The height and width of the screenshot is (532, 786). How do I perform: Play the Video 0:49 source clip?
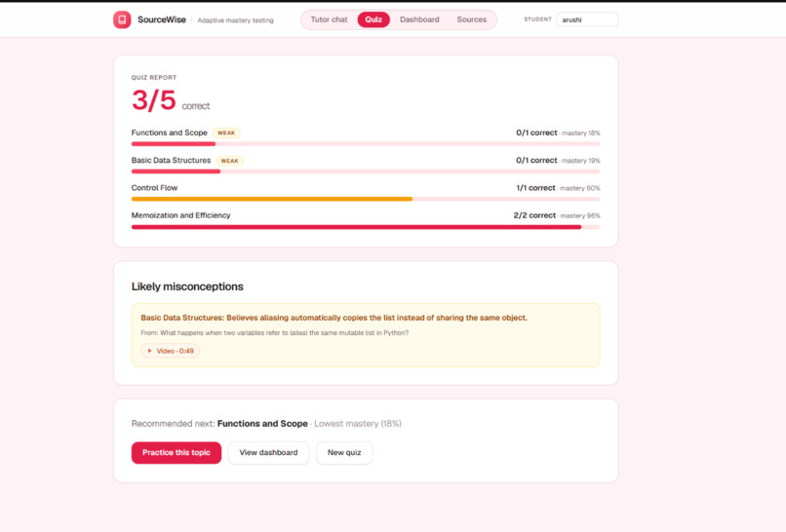pos(171,351)
